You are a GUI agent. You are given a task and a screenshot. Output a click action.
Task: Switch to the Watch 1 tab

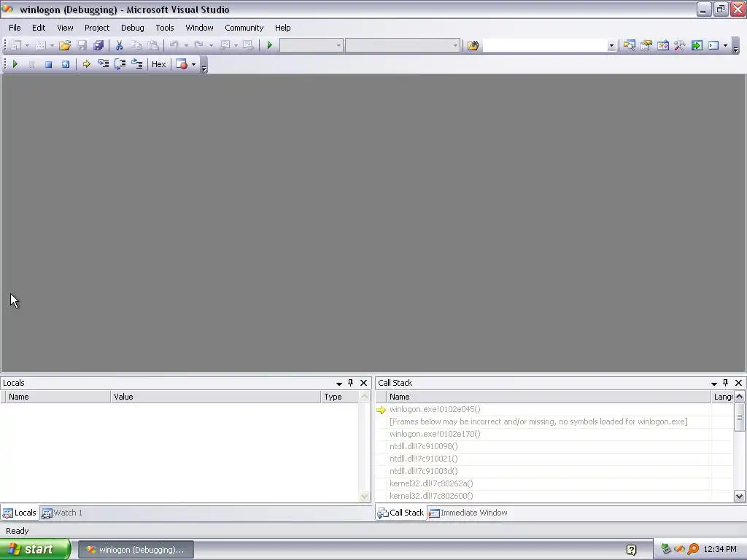[62, 513]
